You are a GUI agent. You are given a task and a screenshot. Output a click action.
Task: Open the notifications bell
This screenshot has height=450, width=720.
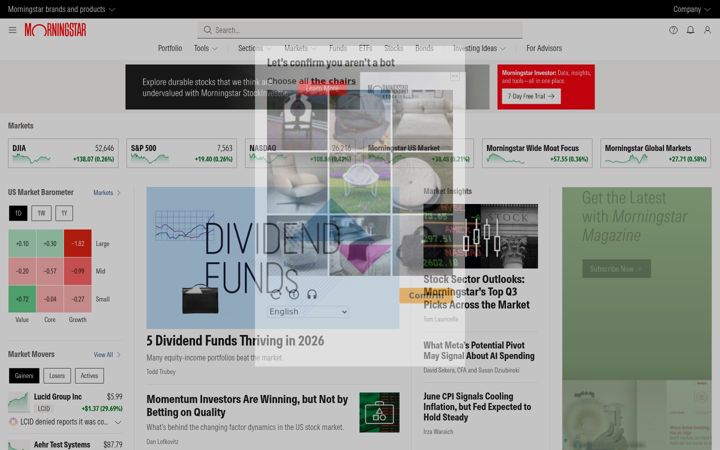click(690, 30)
